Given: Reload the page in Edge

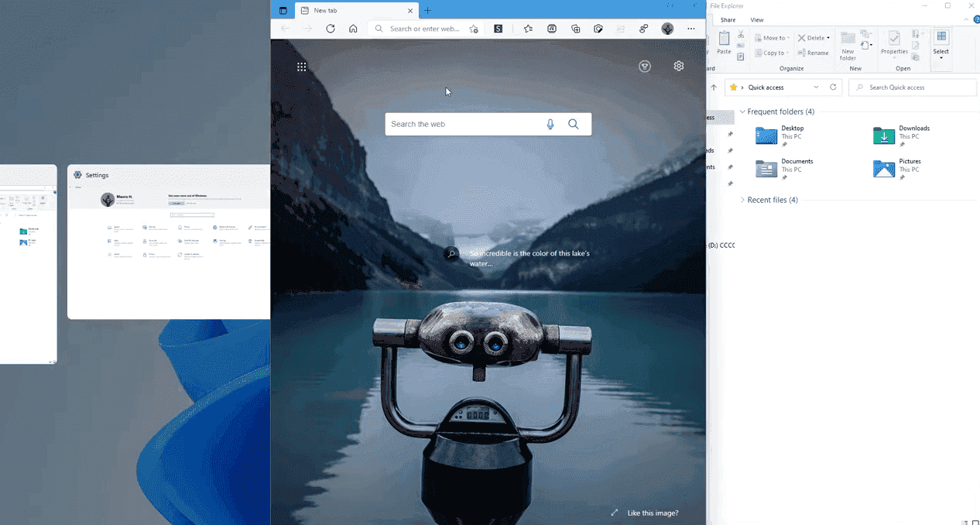Looking at the screenshot, I should tap(331, 29).
